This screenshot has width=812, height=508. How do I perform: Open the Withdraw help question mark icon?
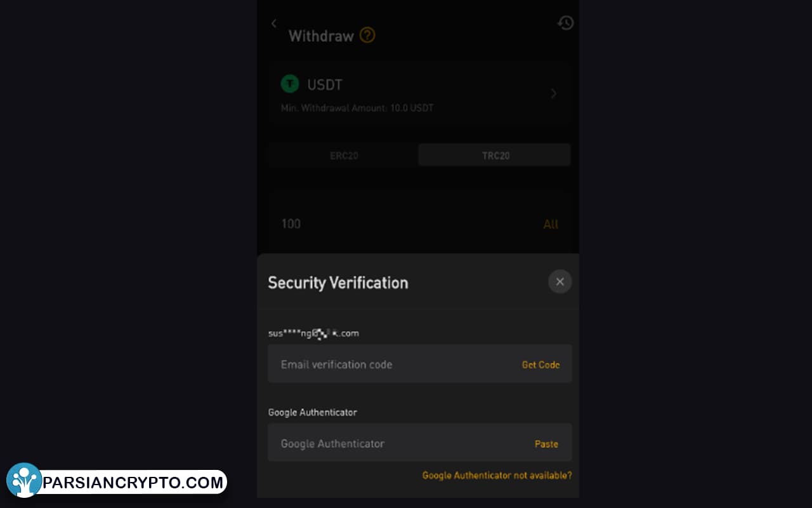coord(367,35)
